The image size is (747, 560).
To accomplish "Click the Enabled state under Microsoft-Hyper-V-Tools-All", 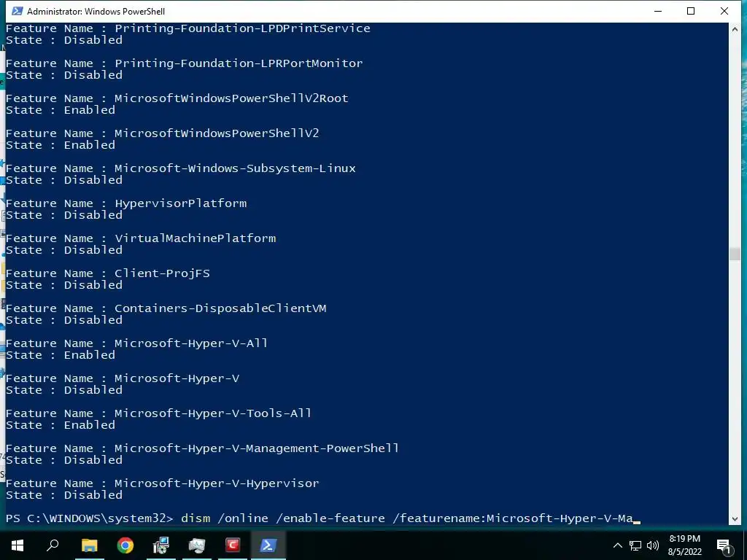I will point(90,425).
